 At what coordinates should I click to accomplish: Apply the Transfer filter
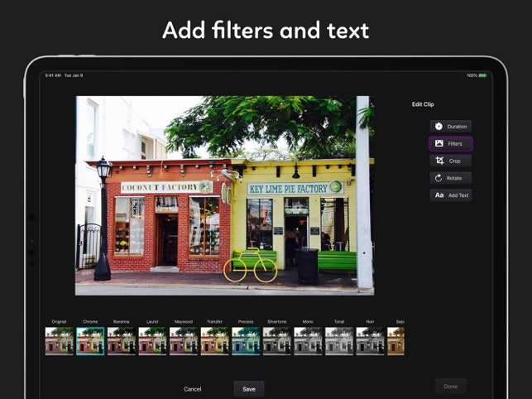click(x=214, y=340)
